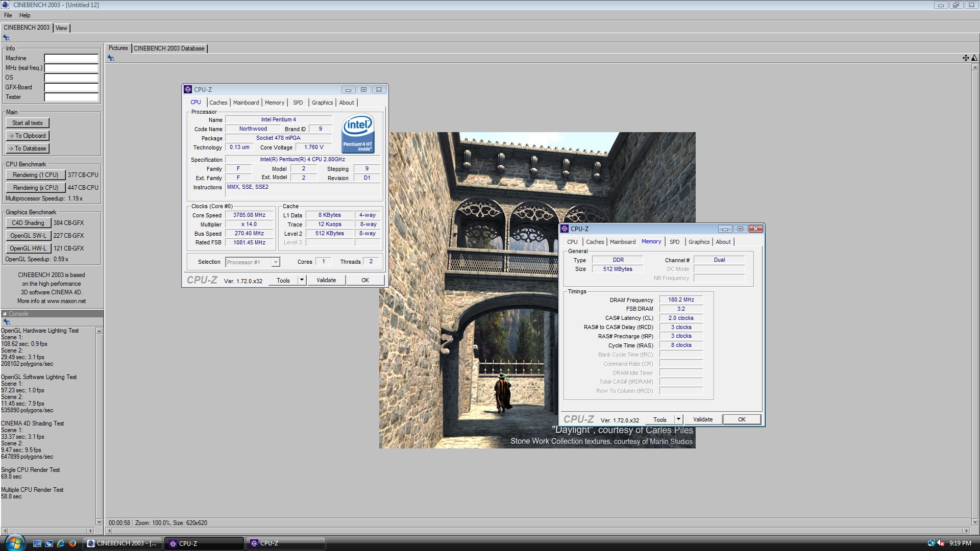This screenshot has width=980, height=551.
Task: Click the pin icon below the CINEBENCH 2003 tab
Action: pos(6,38)
